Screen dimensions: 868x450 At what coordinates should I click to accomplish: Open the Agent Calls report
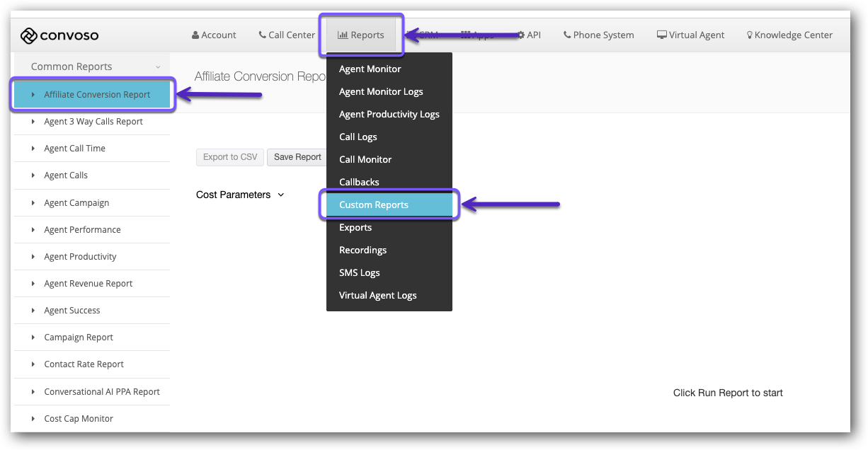click(92, 175)
